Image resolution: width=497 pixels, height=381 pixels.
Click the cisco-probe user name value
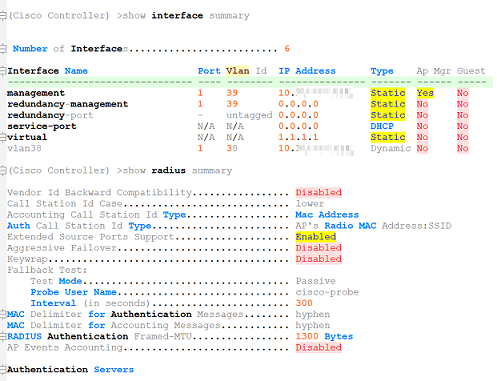point(327,292)
